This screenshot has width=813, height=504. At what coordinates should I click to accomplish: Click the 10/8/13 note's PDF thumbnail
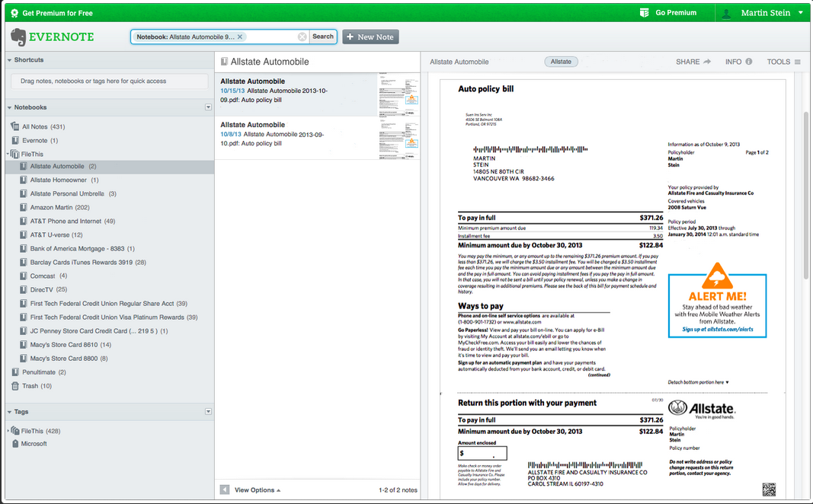coord(398,138)
